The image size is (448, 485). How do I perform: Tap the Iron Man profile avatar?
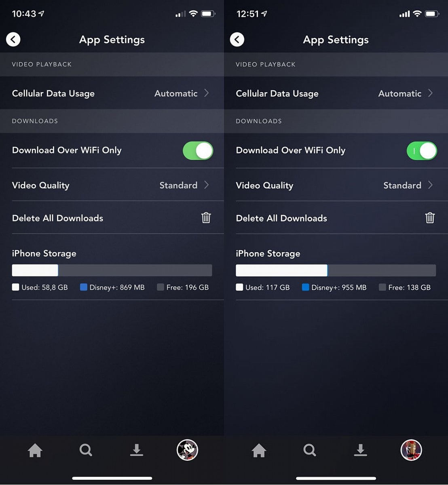[411, 450]
